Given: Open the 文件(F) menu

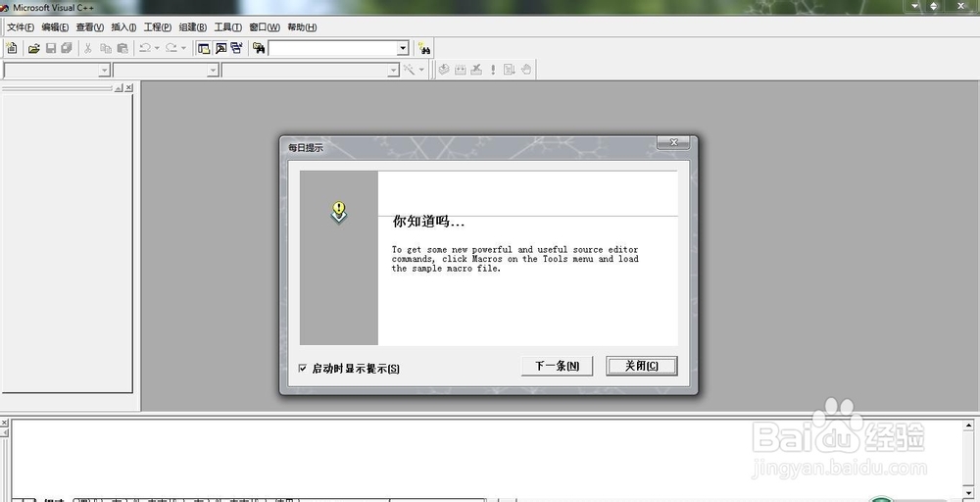Looking at the screenshot, I should (x=21, y=26).
